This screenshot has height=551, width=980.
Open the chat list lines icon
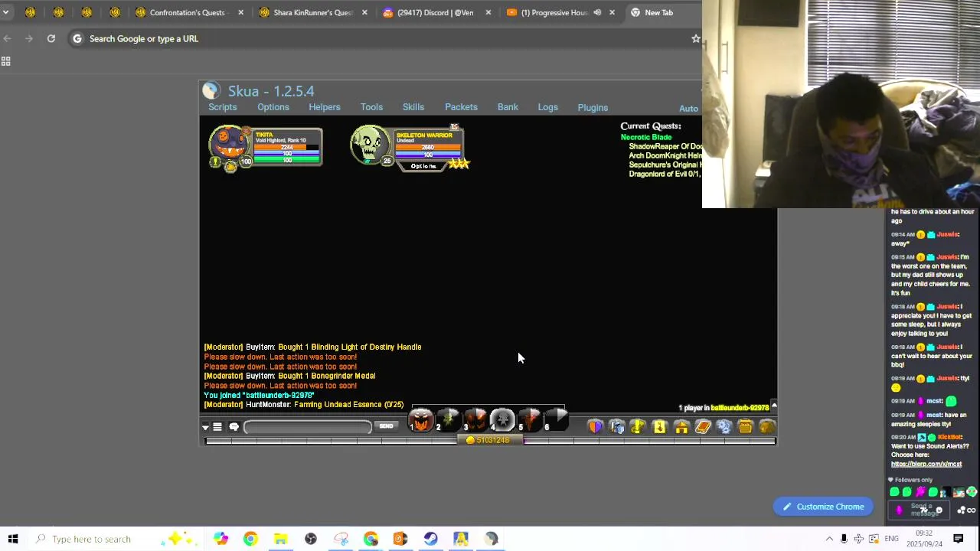[x=217, y=427]
